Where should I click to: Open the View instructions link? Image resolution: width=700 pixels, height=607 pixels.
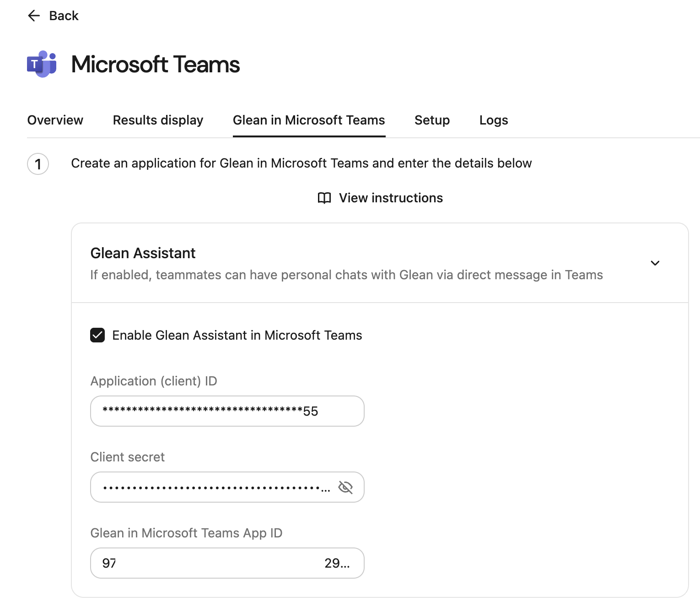[391, 198]
